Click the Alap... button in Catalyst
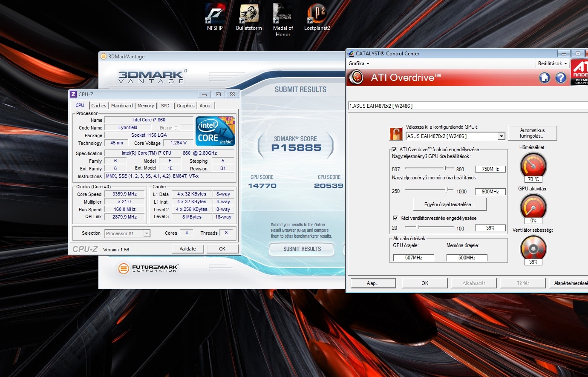 click(373, 283)
